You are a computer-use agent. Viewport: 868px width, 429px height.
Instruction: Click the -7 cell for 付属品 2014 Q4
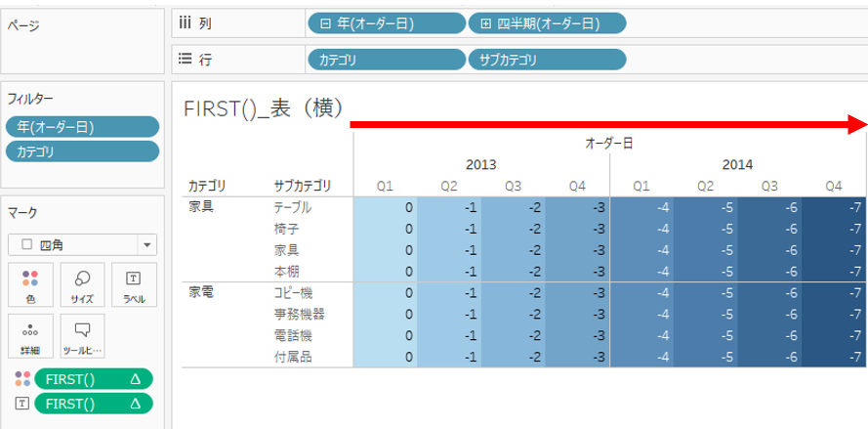point(833,357)
